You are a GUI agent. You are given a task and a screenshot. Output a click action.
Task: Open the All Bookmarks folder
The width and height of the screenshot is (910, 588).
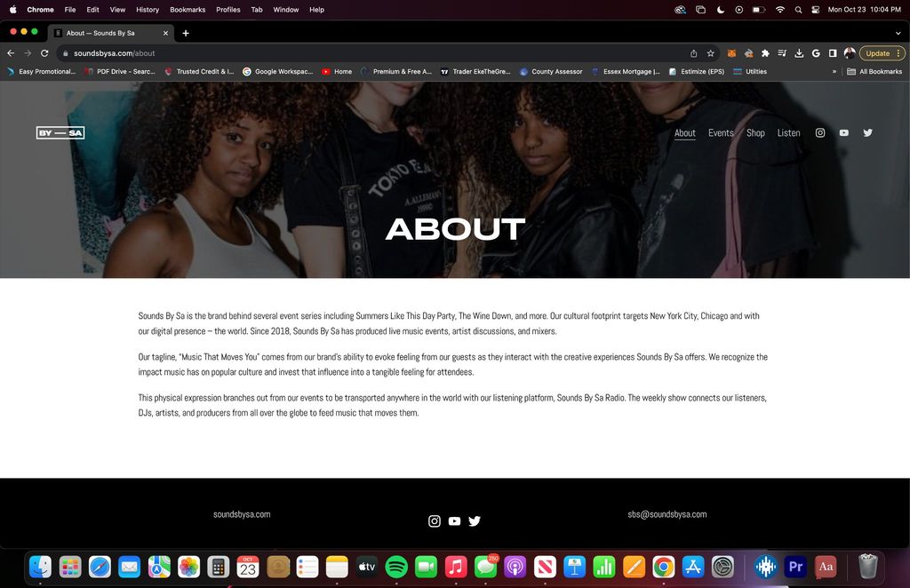tap(874, 72)
